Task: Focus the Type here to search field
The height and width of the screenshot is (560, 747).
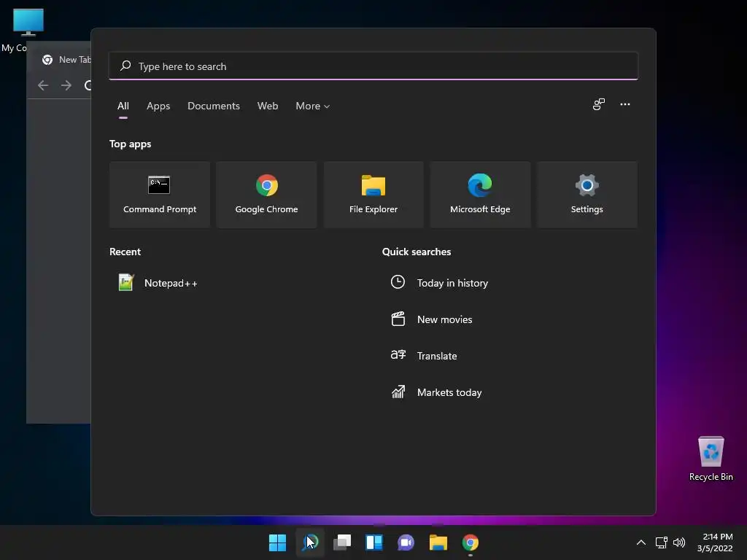Action: (x=373, y=66)
